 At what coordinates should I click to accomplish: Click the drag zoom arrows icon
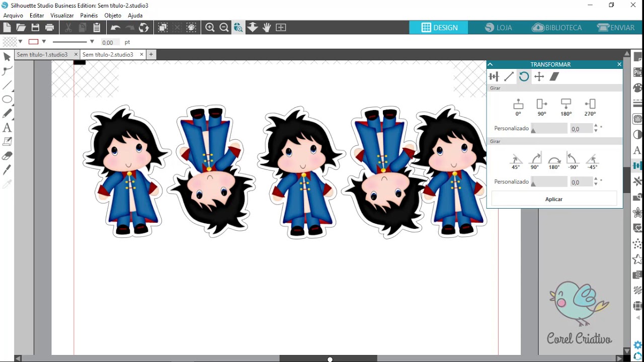click(253, 28)
